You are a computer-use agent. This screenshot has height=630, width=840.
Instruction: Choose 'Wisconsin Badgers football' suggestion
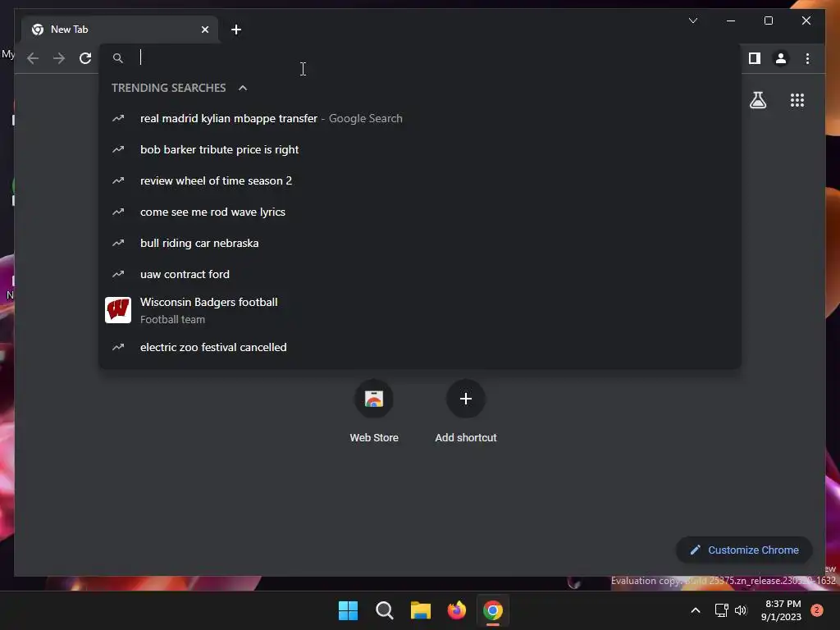[420, 310]
